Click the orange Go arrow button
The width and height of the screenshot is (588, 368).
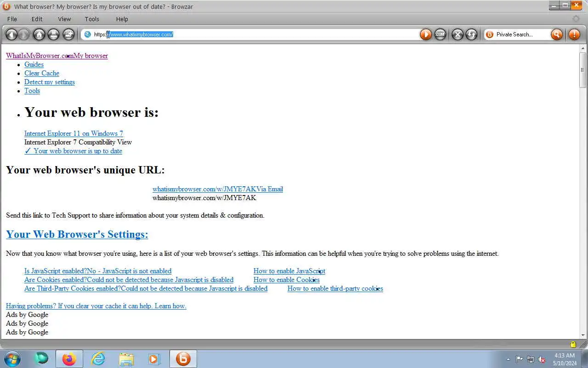pos(426,34)
